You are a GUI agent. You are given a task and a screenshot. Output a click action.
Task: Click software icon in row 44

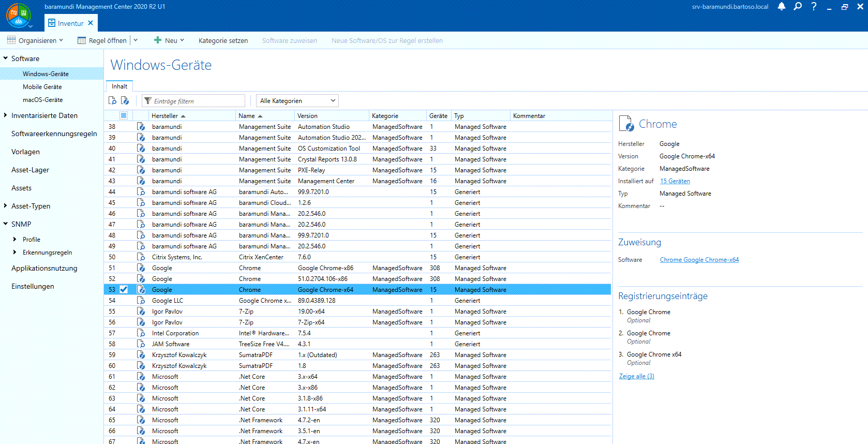point(141,192)
